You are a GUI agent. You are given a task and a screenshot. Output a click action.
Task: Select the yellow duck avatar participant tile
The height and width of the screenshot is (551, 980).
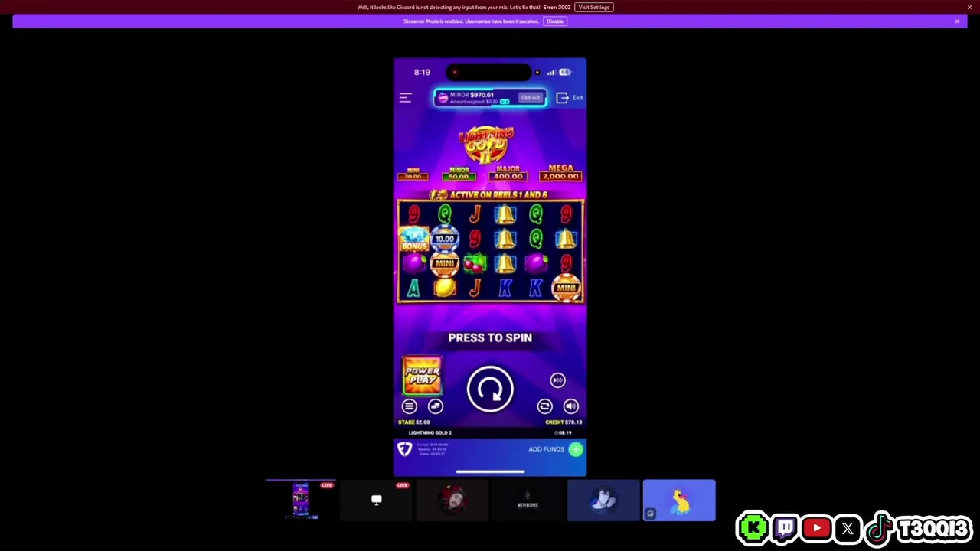point(679,500)
